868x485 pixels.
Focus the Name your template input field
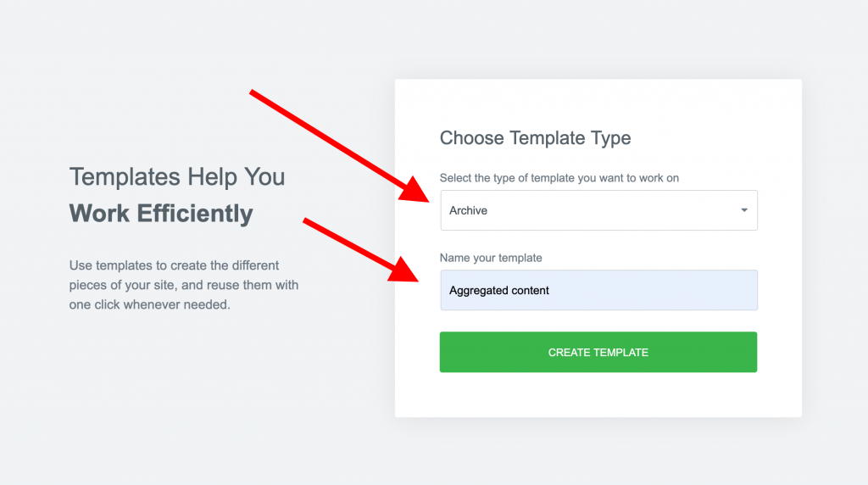coord(598,290)
